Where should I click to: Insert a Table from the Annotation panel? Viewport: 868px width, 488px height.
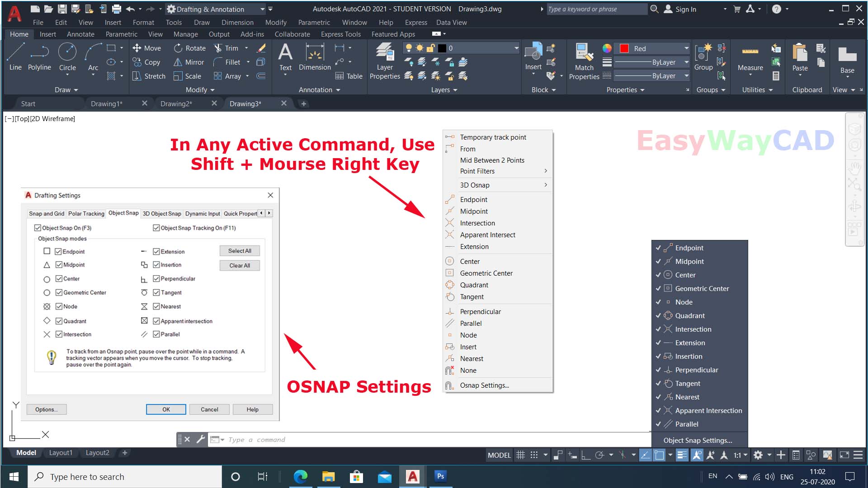tap(349, 76)
